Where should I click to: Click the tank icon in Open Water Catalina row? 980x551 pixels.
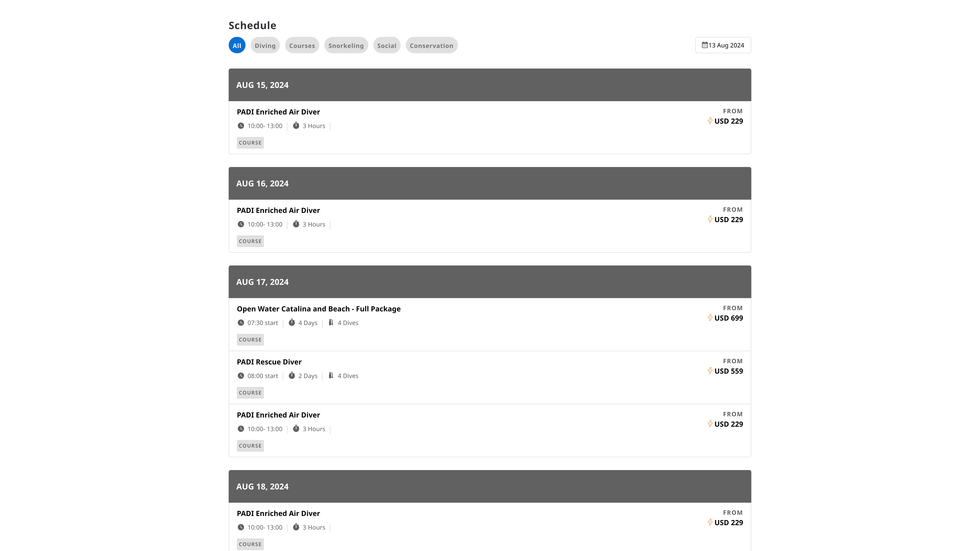click(331, 323)
